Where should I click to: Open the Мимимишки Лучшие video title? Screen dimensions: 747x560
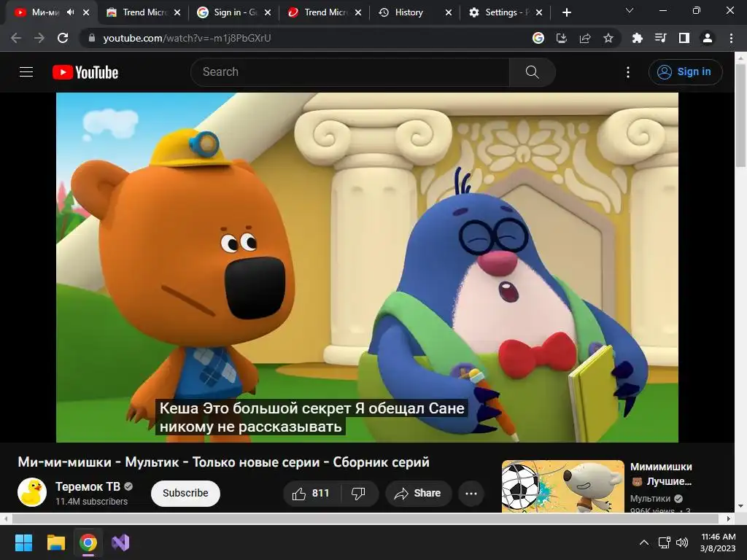click(661, 474)
